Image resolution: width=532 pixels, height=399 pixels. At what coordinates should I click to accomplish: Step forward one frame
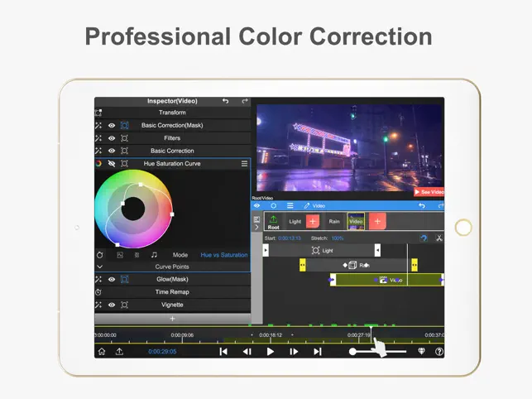[293, 351]
